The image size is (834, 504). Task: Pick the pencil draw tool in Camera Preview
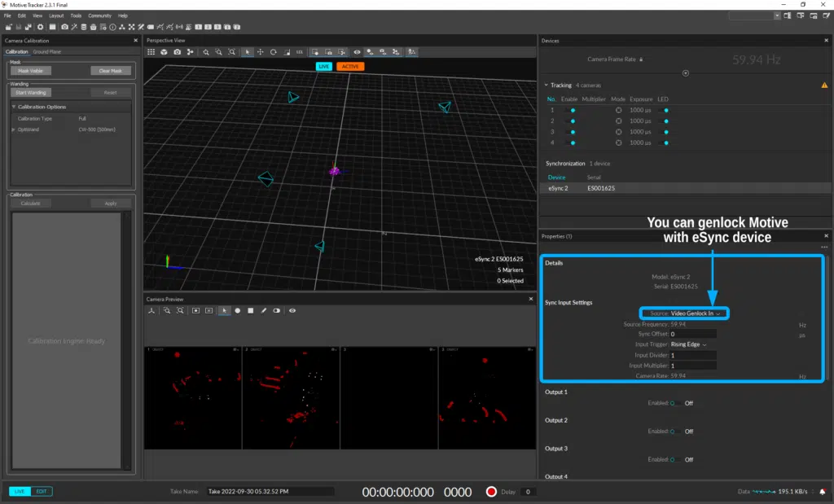click(x=264, y=310)
